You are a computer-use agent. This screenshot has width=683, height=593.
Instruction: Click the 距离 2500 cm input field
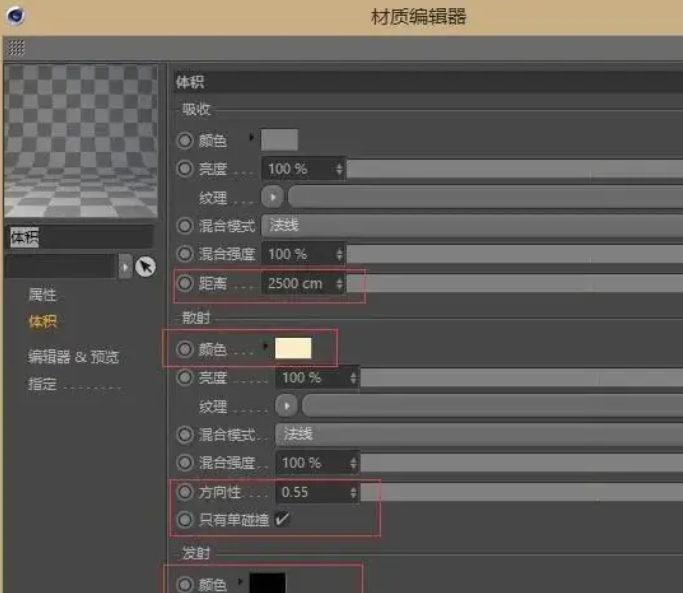[298, 283]
